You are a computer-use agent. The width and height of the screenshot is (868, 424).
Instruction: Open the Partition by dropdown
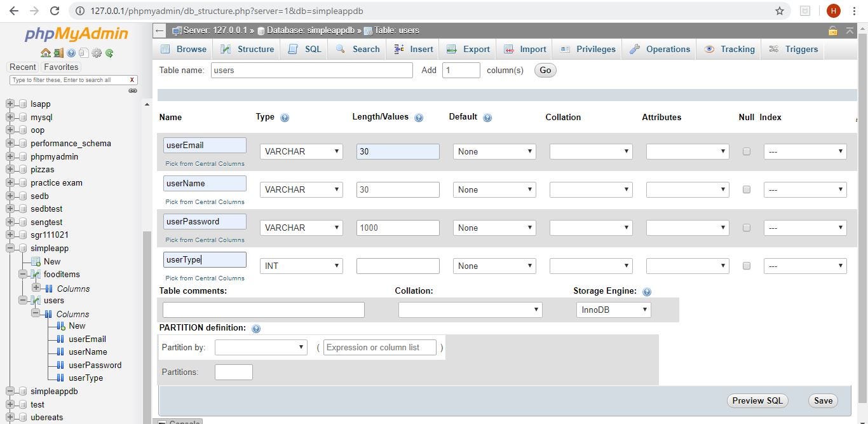261,347
